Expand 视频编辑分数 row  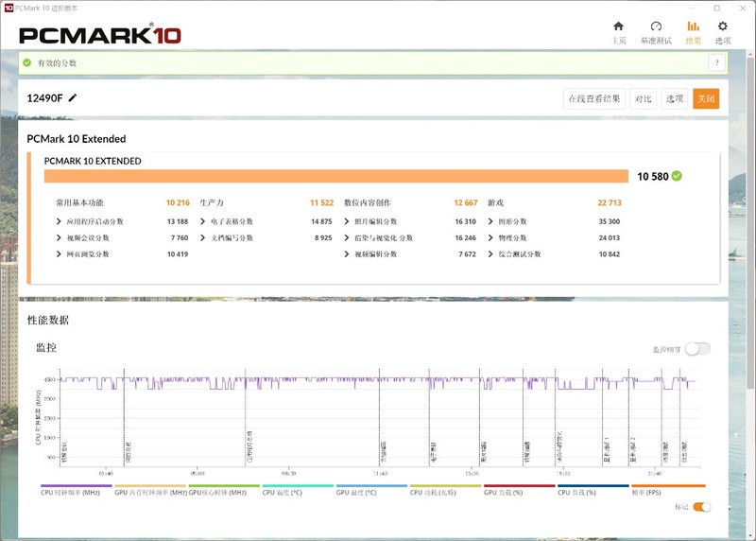(346, 254)
